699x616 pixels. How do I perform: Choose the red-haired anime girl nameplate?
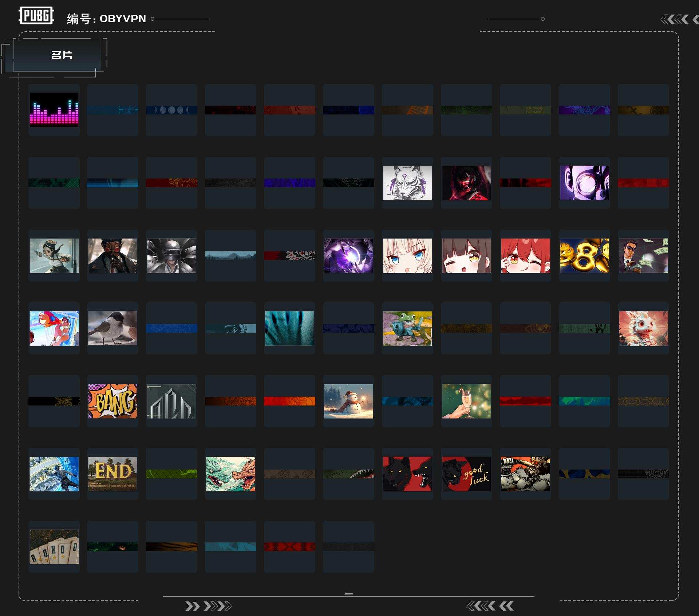click(x=525, y=255)
